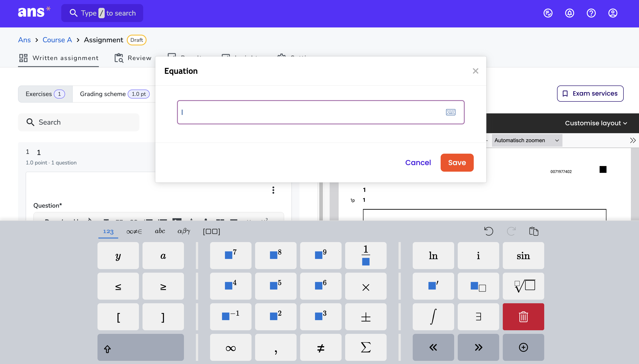Insert the greater-than-or-equal symbol
Viewport: 639px width, 364px height.
coord(163,286)
